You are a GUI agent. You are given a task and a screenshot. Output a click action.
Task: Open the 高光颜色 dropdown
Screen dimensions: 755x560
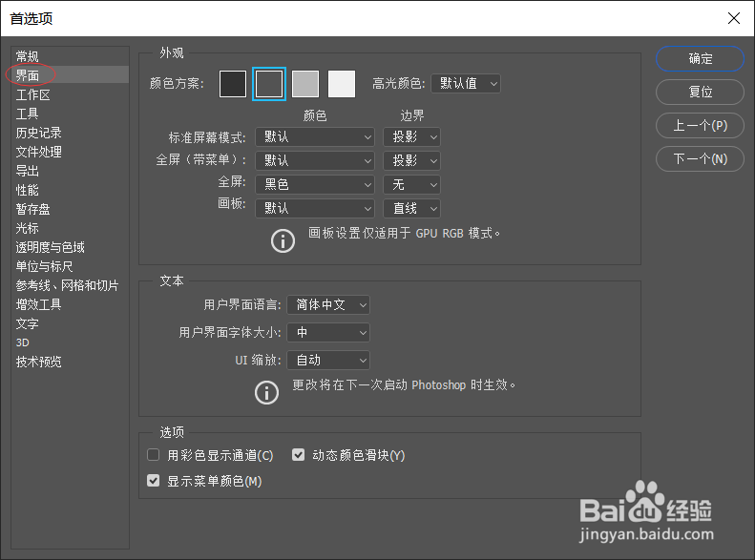(466, 84)
